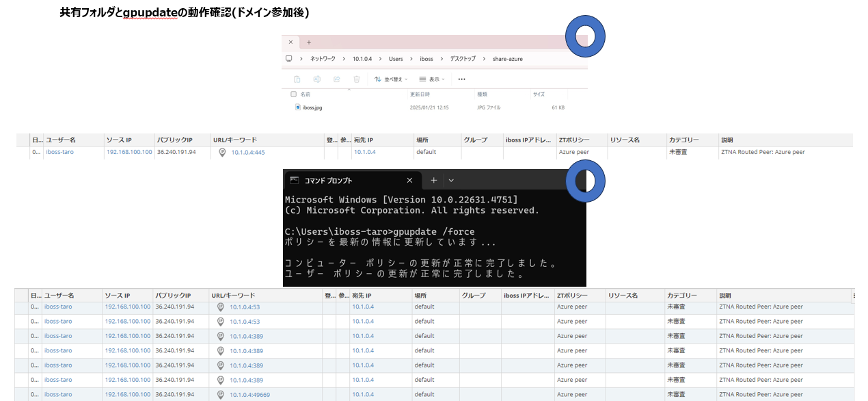Click the ZTNA Routed Peer description in the 10.1.0.4:445 row
The image size is (868, 401).
click(763, 152)
